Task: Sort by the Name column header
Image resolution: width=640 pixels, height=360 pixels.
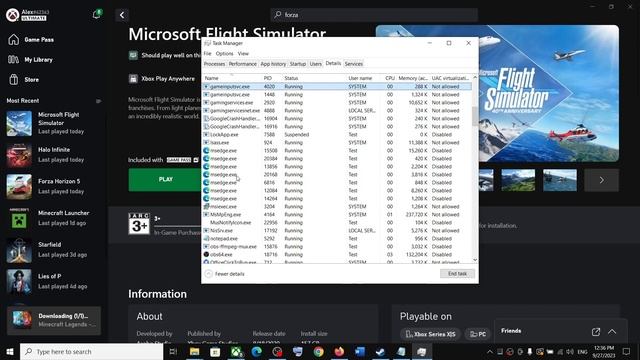Action: (232, 78)
